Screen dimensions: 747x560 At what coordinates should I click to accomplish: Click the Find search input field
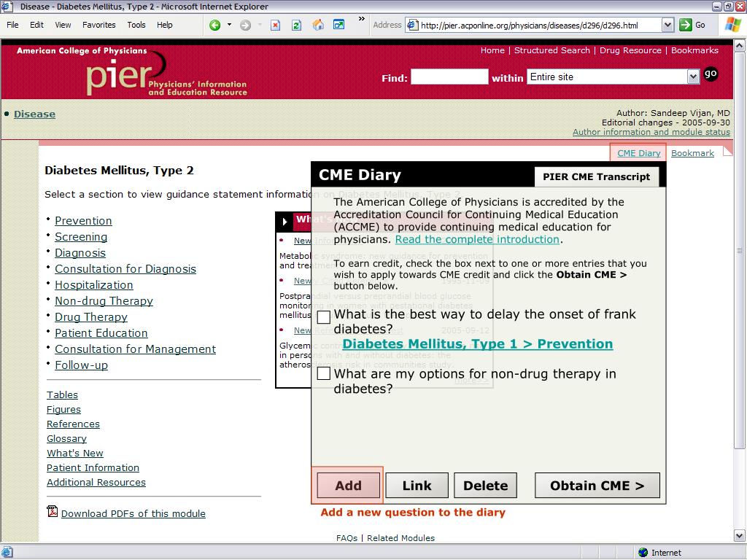449,77
